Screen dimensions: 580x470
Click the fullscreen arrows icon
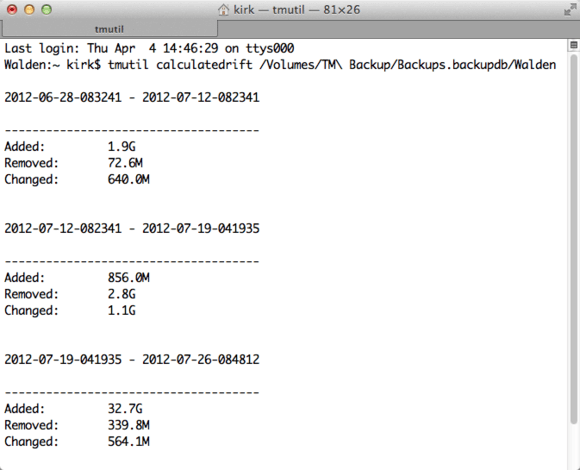point(570,10)
